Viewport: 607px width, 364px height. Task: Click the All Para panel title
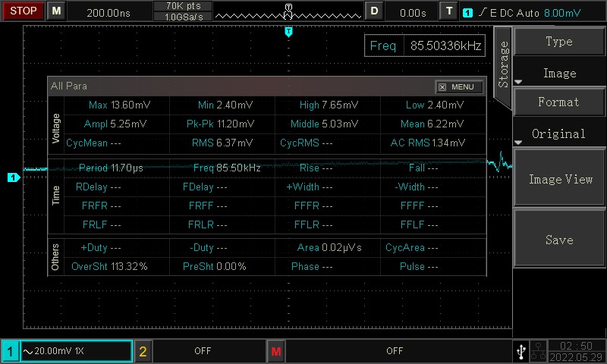tap(69, 86)
